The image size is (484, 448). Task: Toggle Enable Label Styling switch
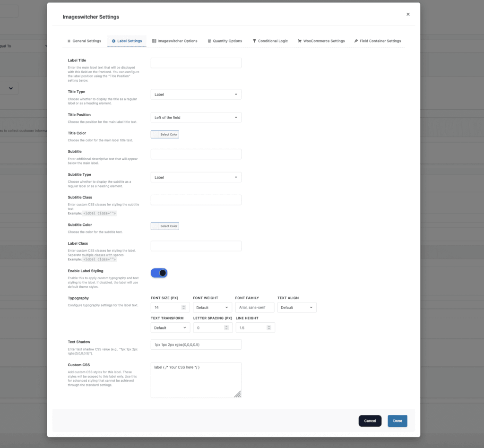[x=159, y=273]
